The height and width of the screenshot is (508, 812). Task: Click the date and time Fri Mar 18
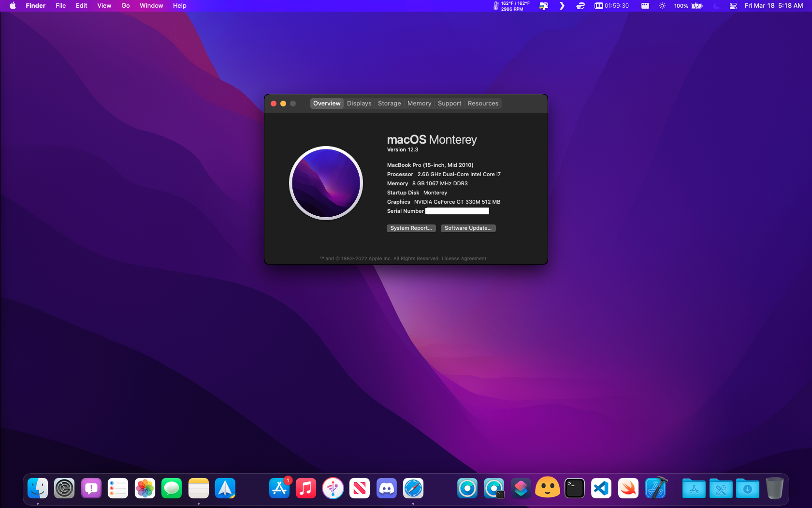(x=774, y=6)
